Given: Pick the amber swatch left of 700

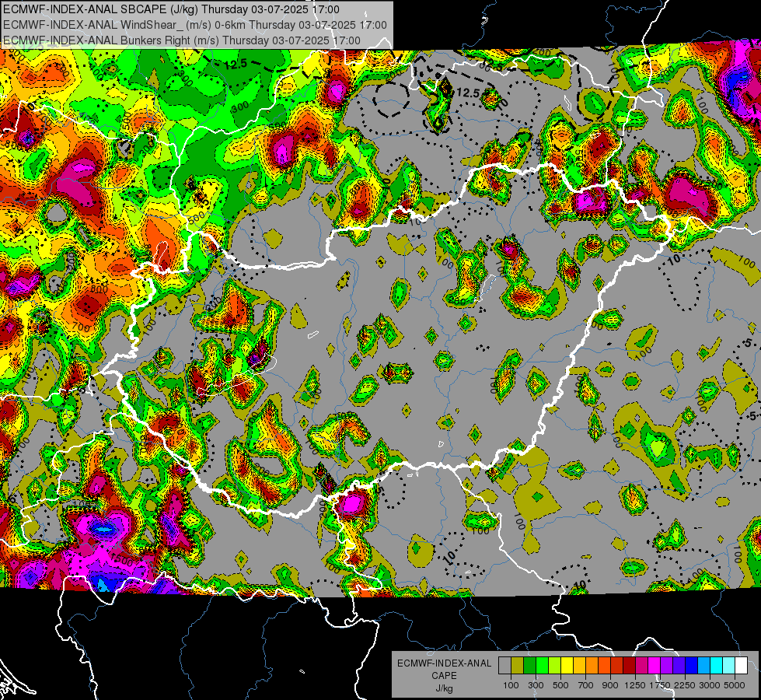Looking at the screenshot, I should point(579,665).
